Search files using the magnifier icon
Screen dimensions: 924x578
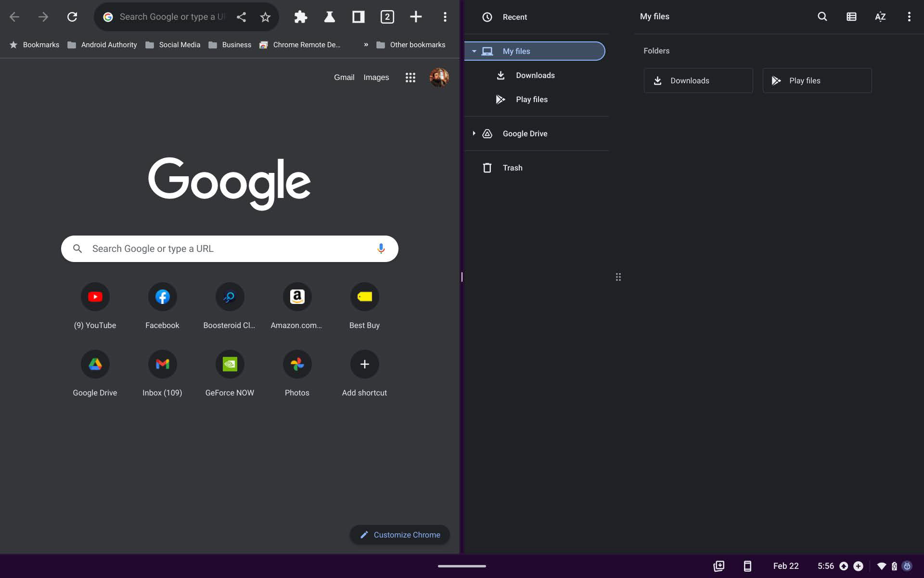click(x=822, y=17)
